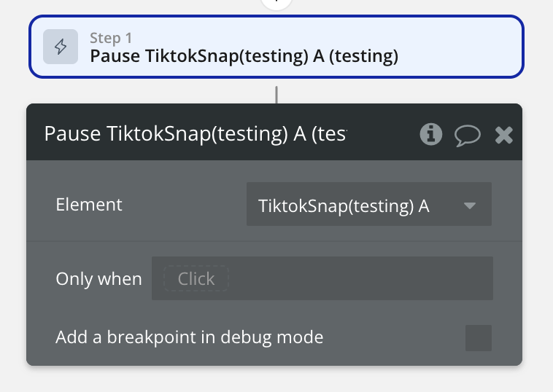Open the comment bubble icon in panel header
The width and height of the screenshot is (553, 392).
point(467,134)
